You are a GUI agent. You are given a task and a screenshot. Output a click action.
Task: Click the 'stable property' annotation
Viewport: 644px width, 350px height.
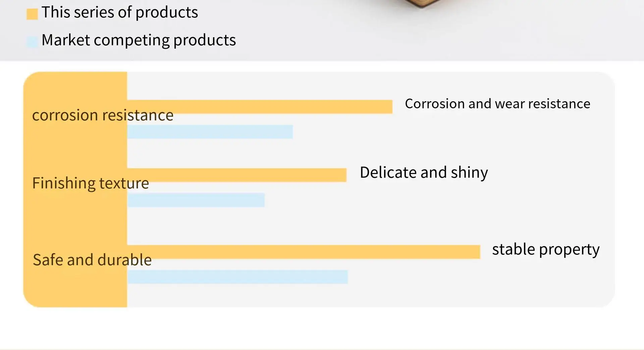[x=546, y=250]
